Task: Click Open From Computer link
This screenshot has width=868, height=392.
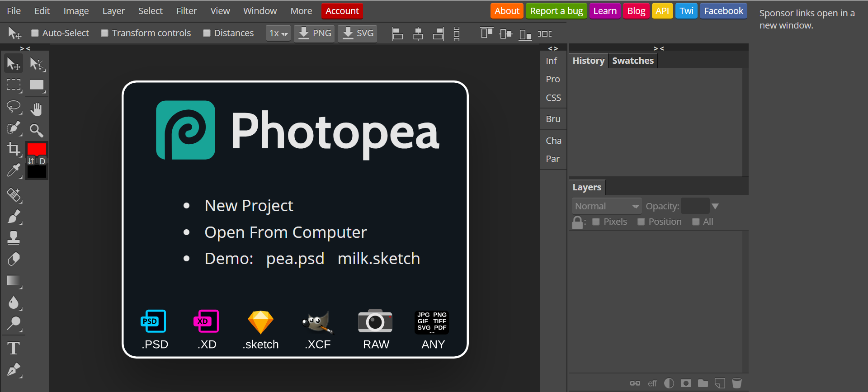Action: tap(286, 232)
